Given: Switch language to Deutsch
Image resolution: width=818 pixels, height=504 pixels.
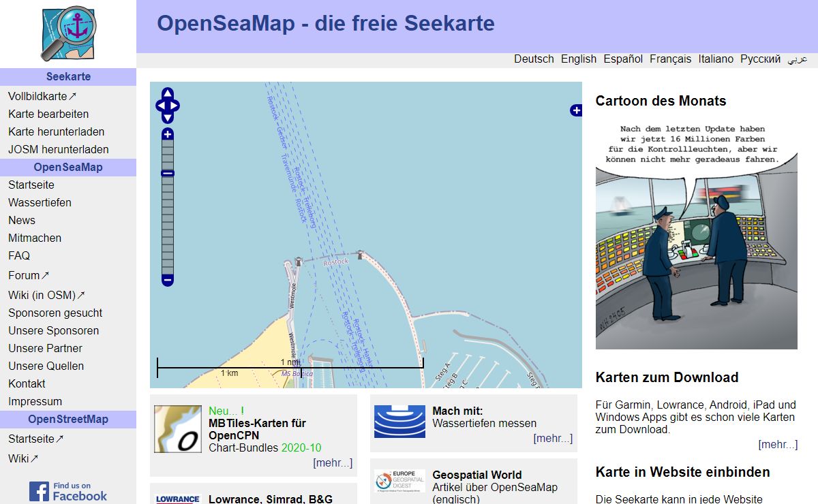Looking at the screenshot, I should 534,59.
